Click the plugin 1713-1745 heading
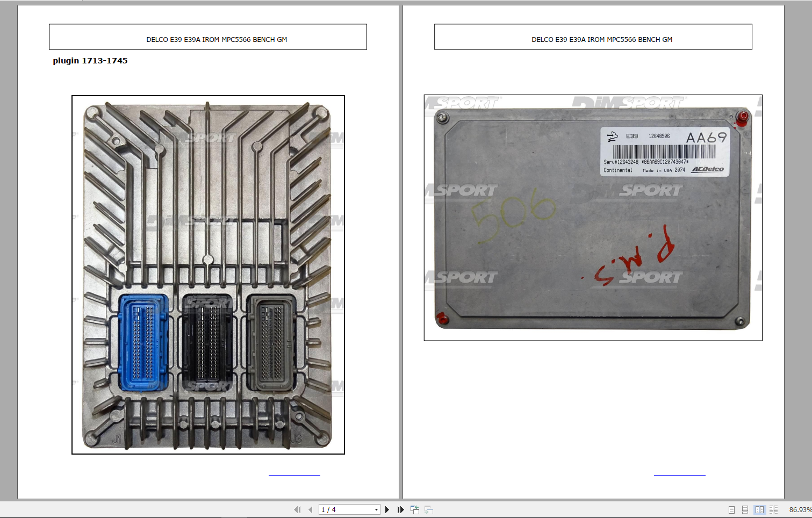 pos(90,60)
